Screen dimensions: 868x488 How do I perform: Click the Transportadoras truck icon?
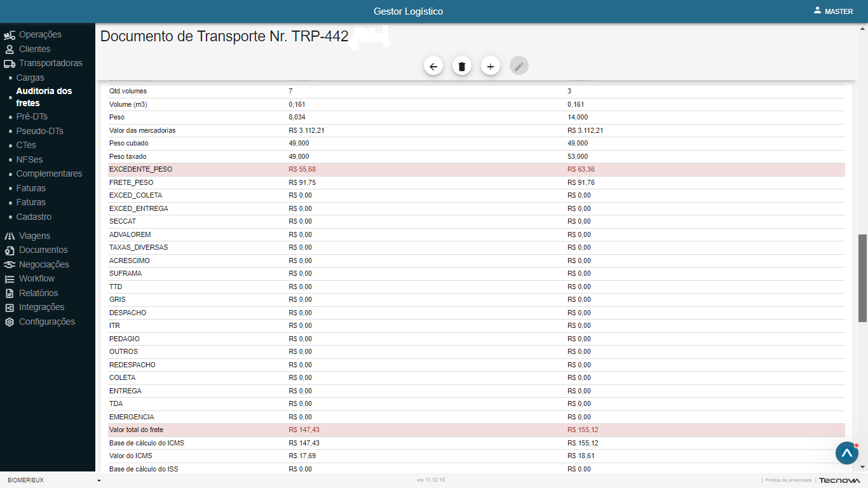pyautogui.click(x=9, y=64)
